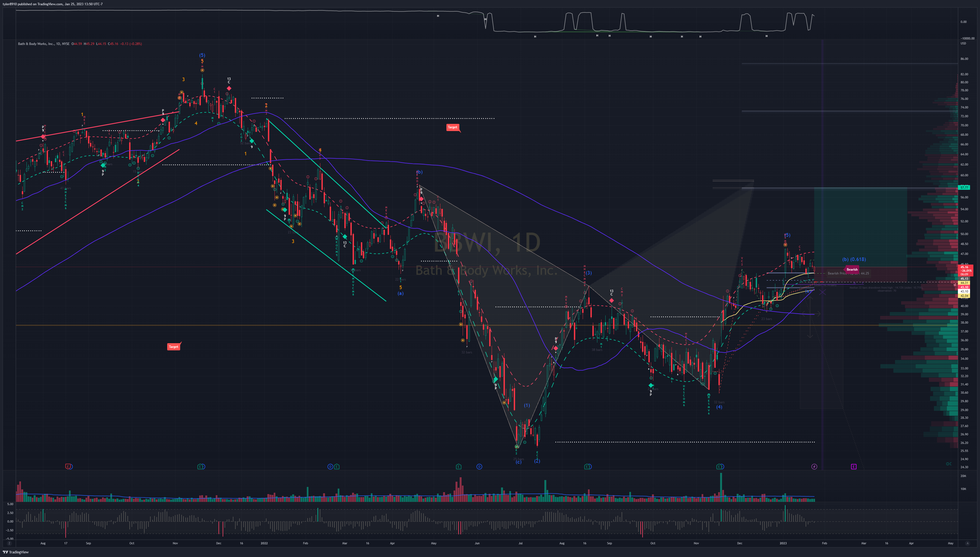
Task: Click the green earnings marker in February 2022
Action: tap(337, 466)
